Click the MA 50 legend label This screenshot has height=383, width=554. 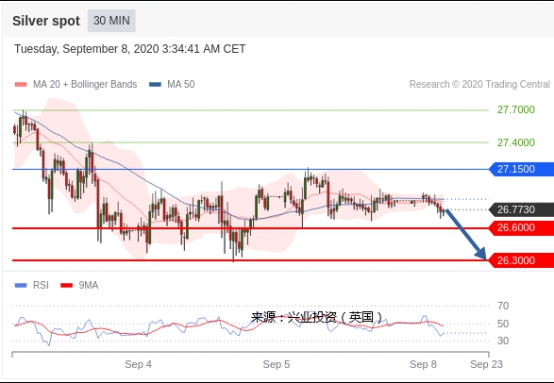(181, 84)
